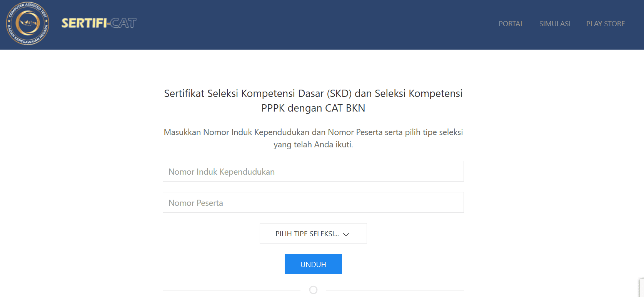Focus the Nomor Induk Kependudukan field
Screen dimensions: 644x297
pos(313,171)
